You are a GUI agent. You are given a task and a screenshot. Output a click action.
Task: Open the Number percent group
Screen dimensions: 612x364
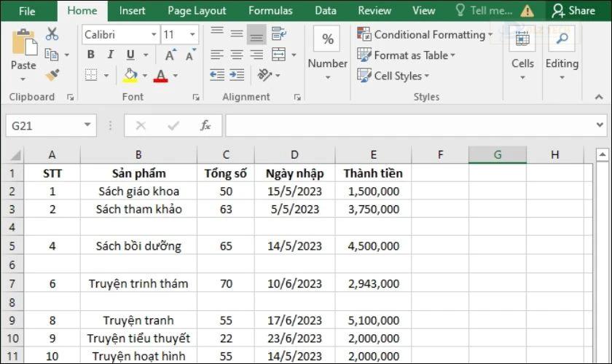tap(327, 52)
